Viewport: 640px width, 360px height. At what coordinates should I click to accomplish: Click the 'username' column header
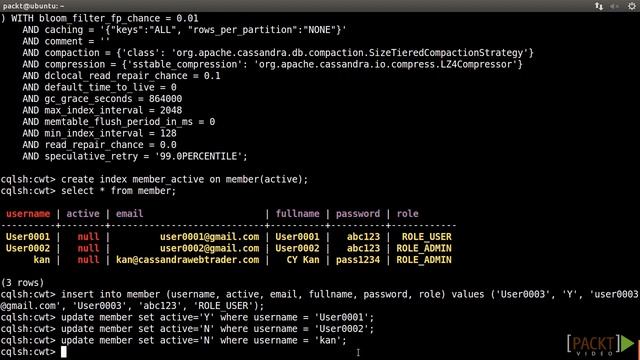pyautogui.click(x=28, y=213)
